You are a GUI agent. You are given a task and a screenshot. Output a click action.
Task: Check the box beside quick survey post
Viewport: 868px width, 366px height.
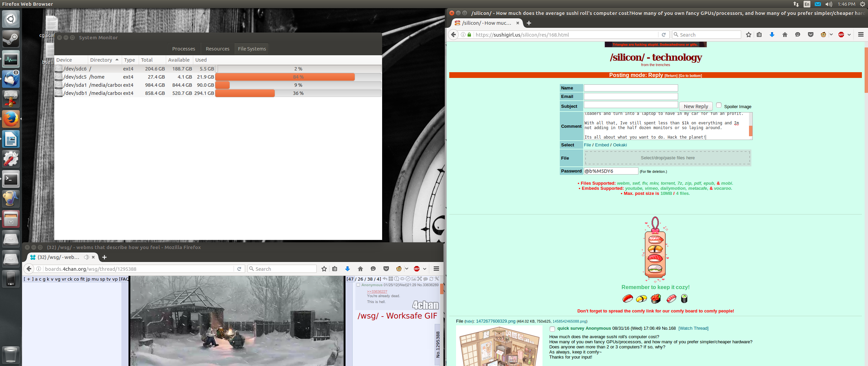tap(552, 329)
